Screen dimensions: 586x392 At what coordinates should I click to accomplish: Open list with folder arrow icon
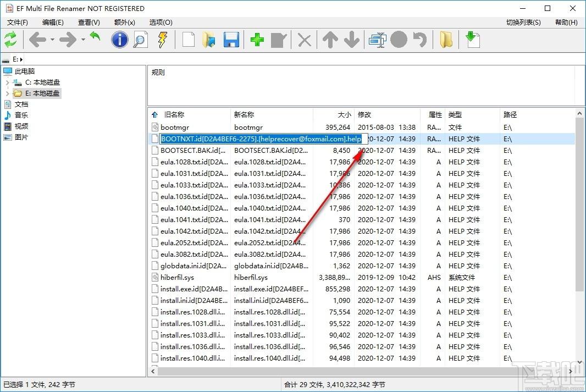coord(209,40)
